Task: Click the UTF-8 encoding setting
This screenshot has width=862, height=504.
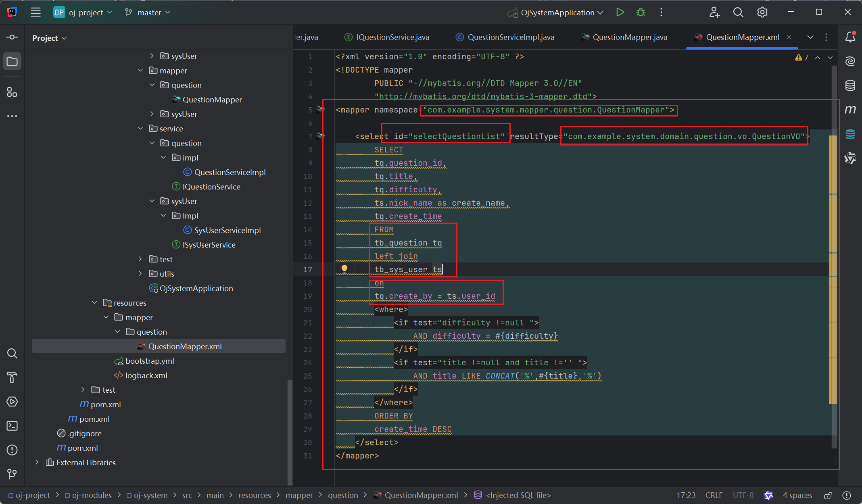Action: tap(743, 495)
